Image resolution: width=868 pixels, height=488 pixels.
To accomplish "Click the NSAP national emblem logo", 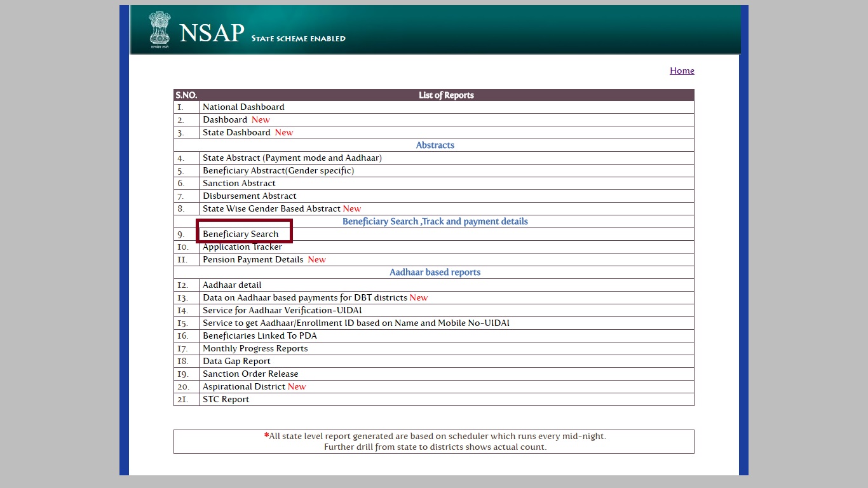I will click(x=159, y=29).
